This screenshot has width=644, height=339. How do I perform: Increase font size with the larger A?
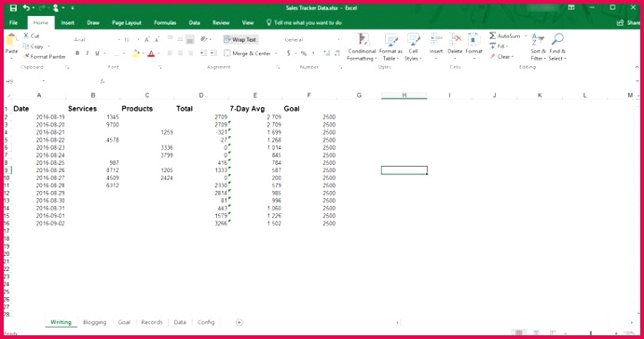coord(147,39)
